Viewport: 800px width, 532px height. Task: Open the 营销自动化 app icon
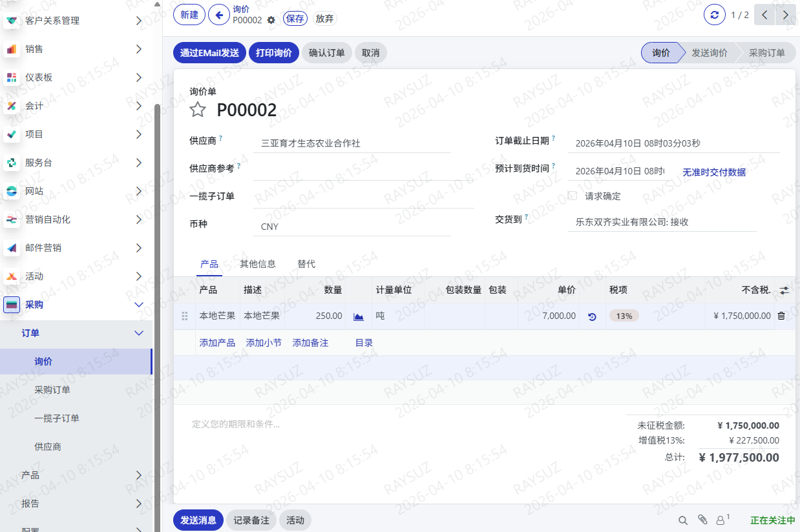tap(12, 220)
